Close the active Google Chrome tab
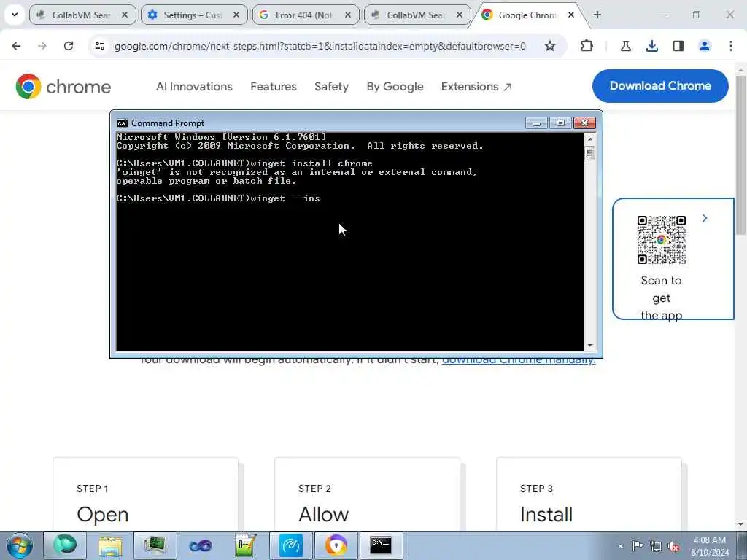The height and width of the screenshot is (560, 747). 570,15
